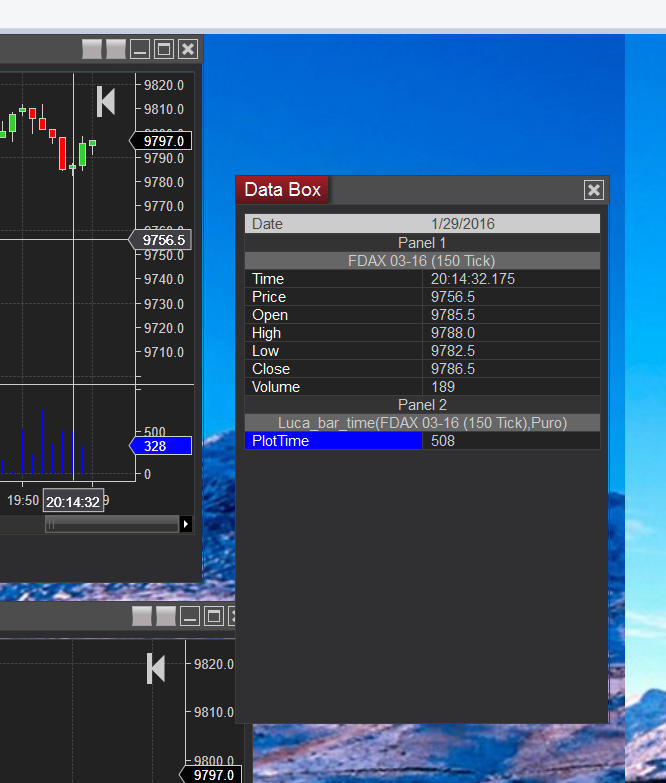The width and height of the screenshot is (666, 783).
Task: Click the Low value 9782.5
Action: tap(453, 351)
